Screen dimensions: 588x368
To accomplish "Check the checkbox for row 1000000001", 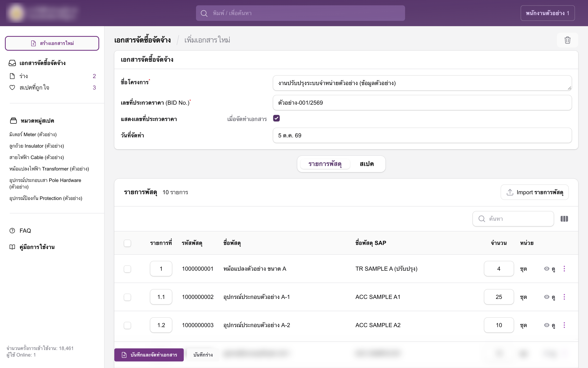I will [x=127, y=269].
